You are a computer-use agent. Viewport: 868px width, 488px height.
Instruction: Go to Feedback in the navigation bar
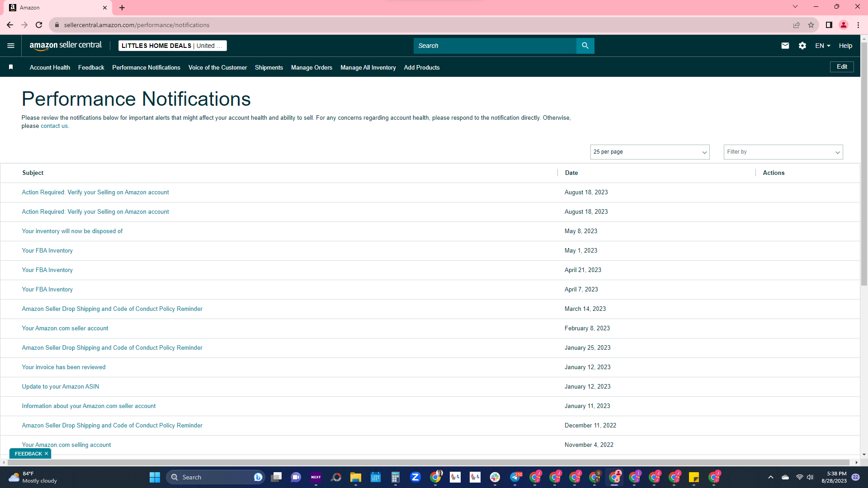coord(91,67)
